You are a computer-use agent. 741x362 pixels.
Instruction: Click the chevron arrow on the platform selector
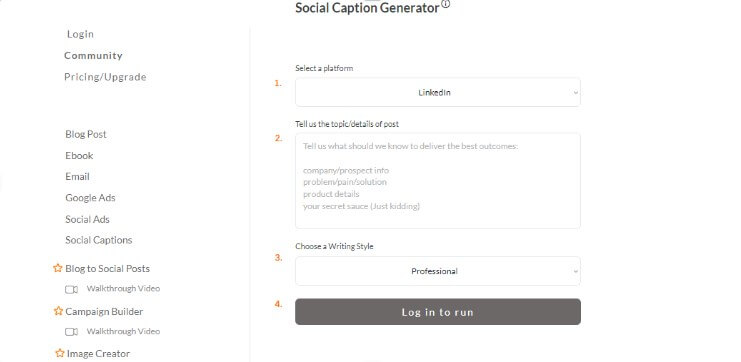click(x=575, y=93)
